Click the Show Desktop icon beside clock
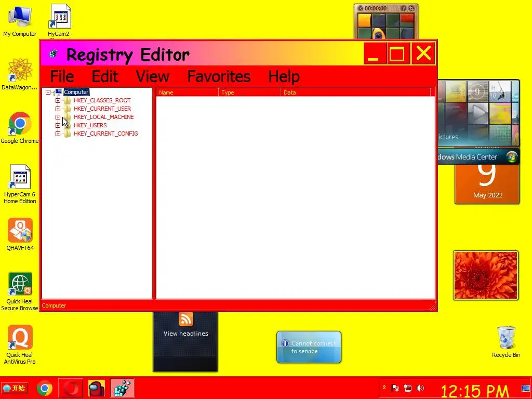532x399 pixels. (x=526, y=388)
